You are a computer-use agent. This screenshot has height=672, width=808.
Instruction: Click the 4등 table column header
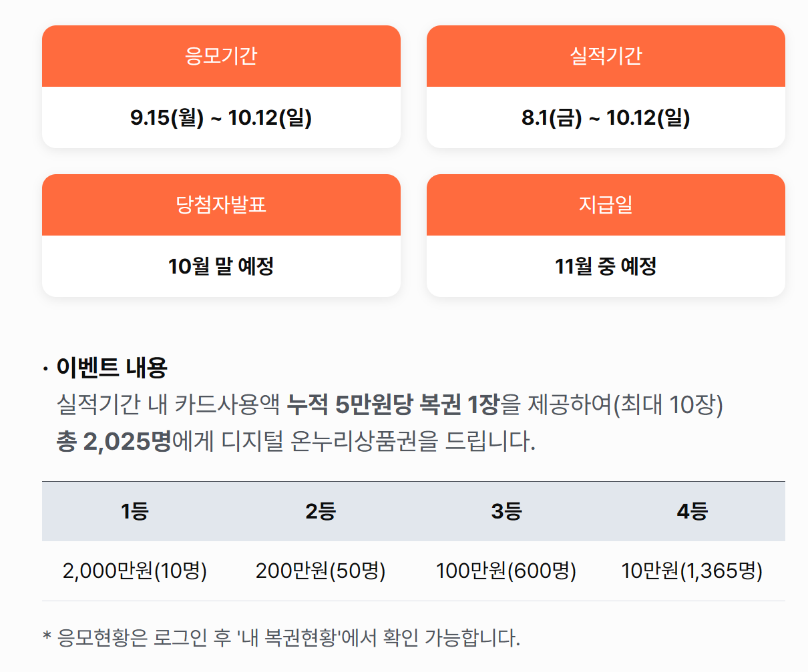click(692, 511)
